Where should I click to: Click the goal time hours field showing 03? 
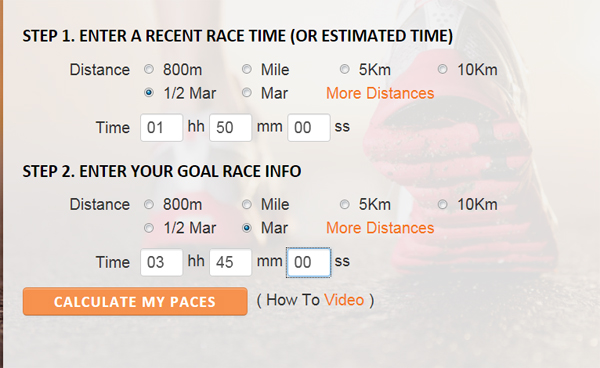pyautogui.click(x=161, y=262)
